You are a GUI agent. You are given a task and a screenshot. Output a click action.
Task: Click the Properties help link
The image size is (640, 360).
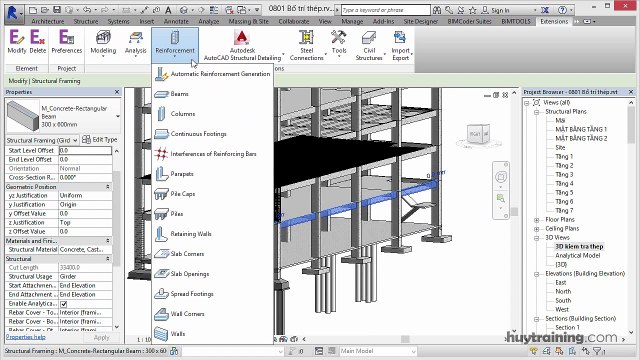click(x=26, y=337)
